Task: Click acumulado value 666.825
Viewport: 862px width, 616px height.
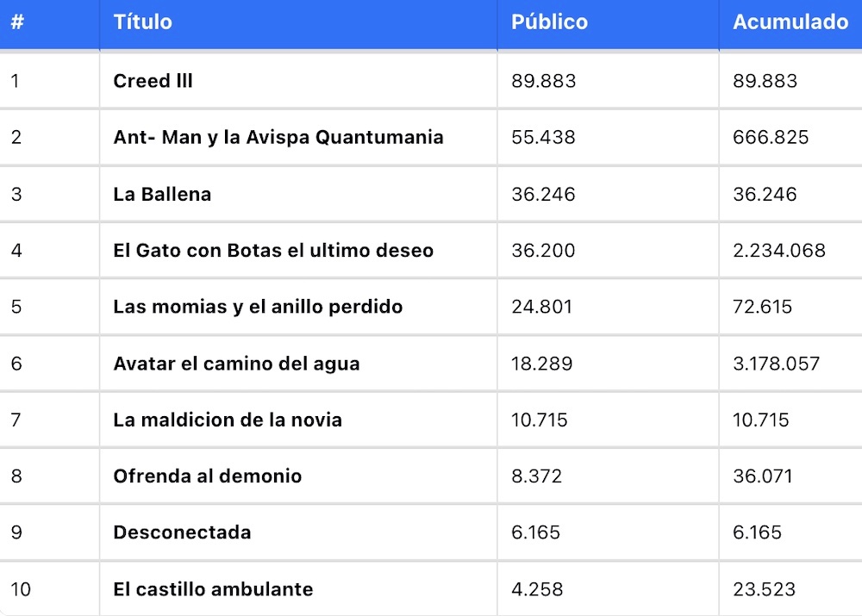Action: coord(771,137)
